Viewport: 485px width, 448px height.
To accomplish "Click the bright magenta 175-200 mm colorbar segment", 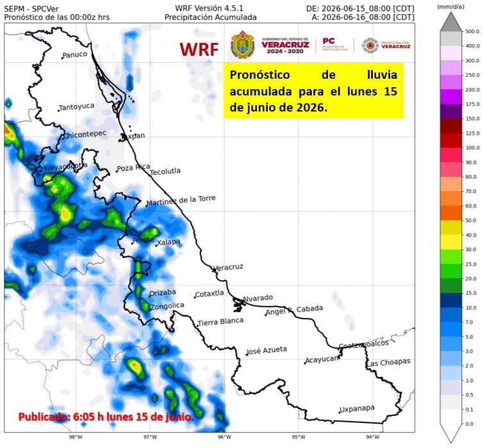I will click(x=451, y=97).
